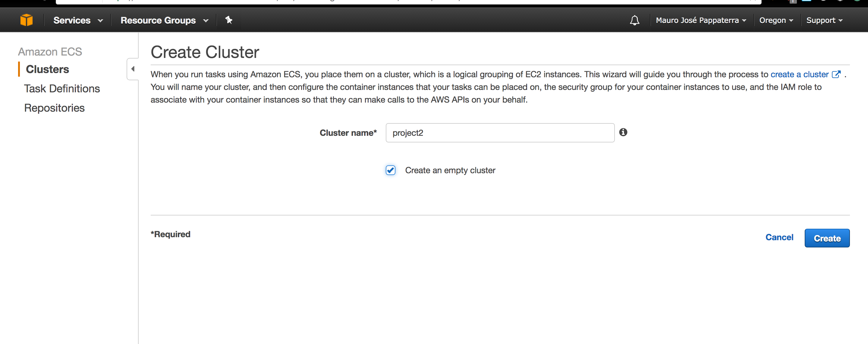Click the Amazon ECS sidebar heading

point(50,52)
